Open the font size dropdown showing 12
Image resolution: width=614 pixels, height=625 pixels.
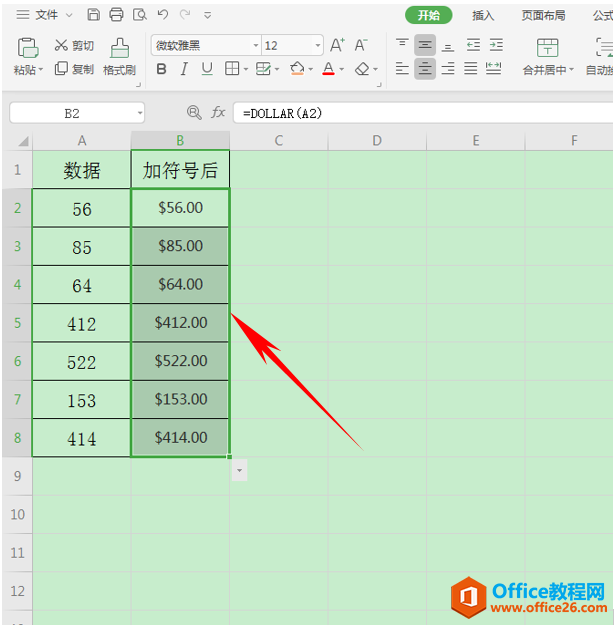click(x=318, y=45)
